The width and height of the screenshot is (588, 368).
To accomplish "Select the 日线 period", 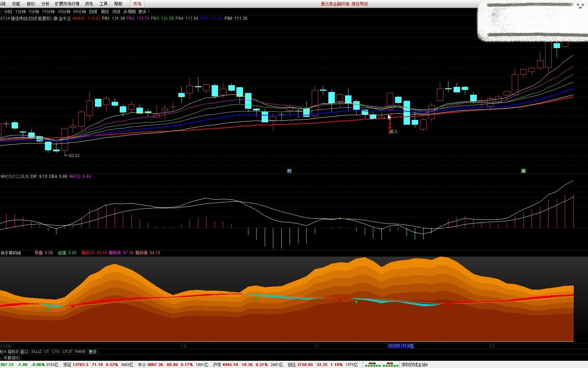I will click(x=93, y=12).
